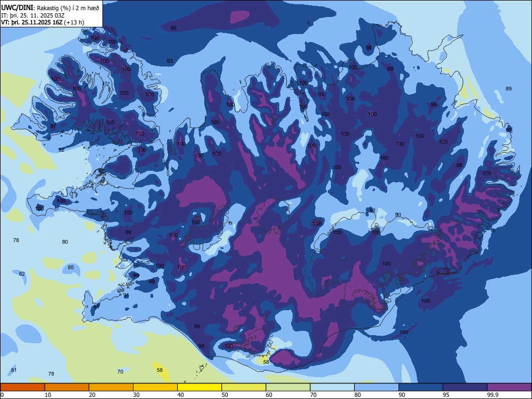The image size is (532, 399).
Task: Click the dark orange 0–10 legend swatch
Action: (22, 387)
